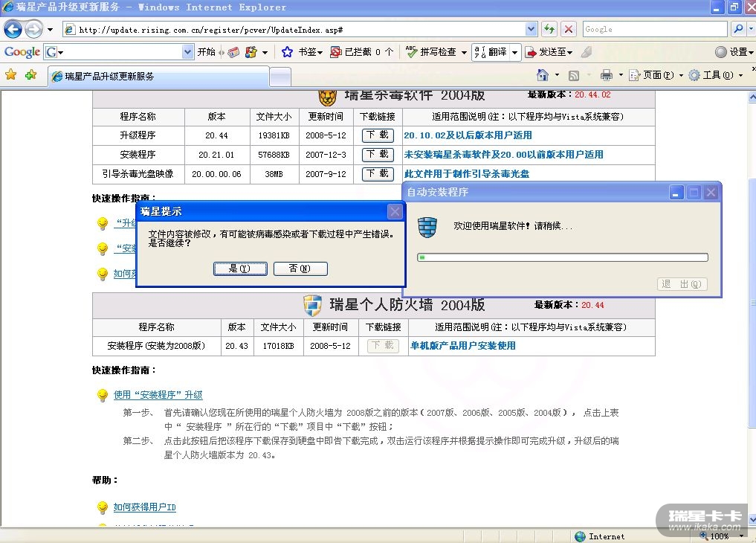Open the recent pages dropdown beside Forward
Screen dimensions: 756x543
[50, 30]
